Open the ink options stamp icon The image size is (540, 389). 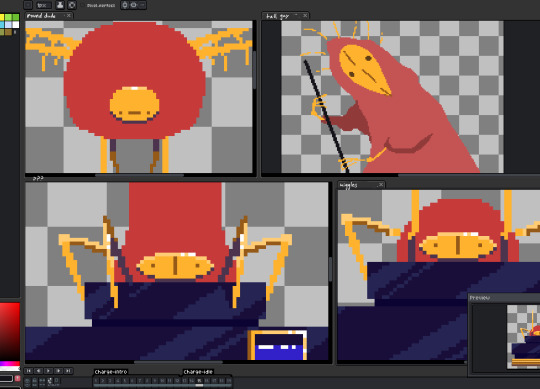pyautogui.click(x=60, y=5)
